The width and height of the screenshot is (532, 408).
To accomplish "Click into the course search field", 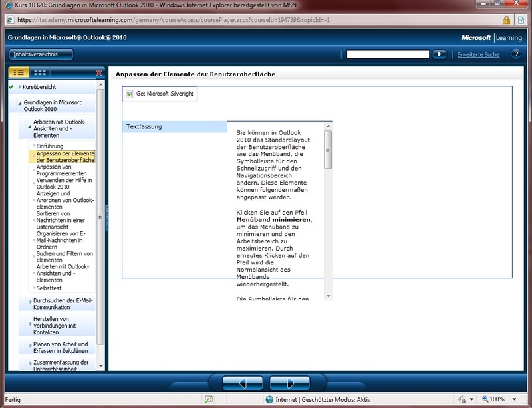I will tap(388, 54).
